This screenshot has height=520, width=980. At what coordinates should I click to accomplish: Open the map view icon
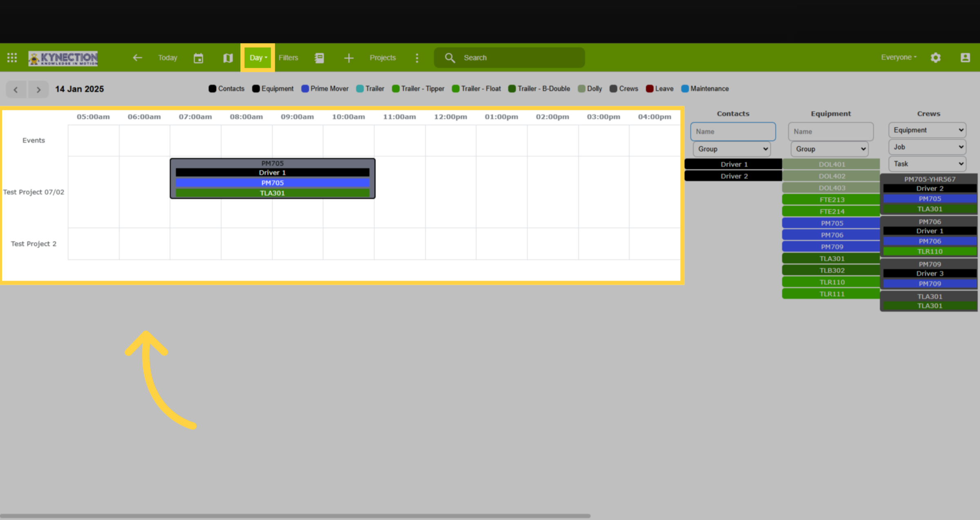point(228,58)
